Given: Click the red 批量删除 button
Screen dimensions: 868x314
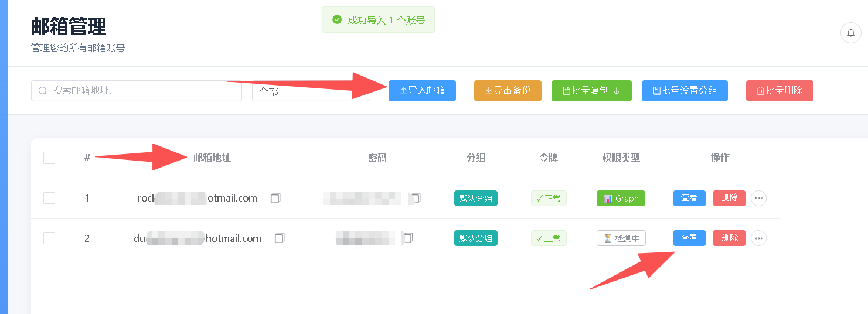Looking at the screenshot, I should point(780,91).
